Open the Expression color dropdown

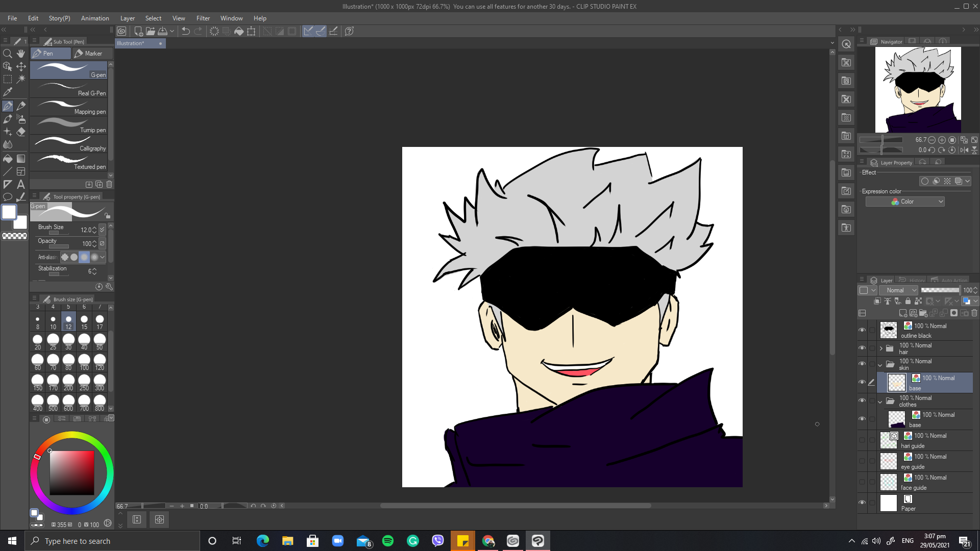(905, 202)
